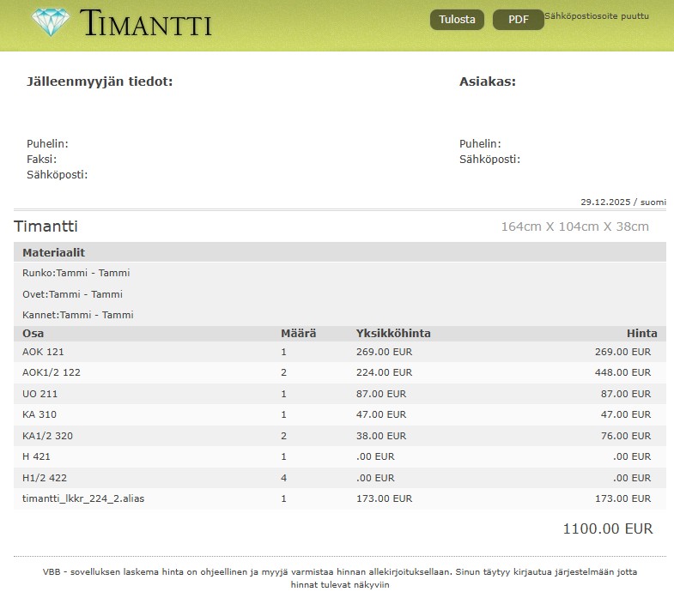Image resolution: width=674 pixels, height=616 pixels.
Task: Select the 'Asiakas:' heading
Action: (487, 82)
